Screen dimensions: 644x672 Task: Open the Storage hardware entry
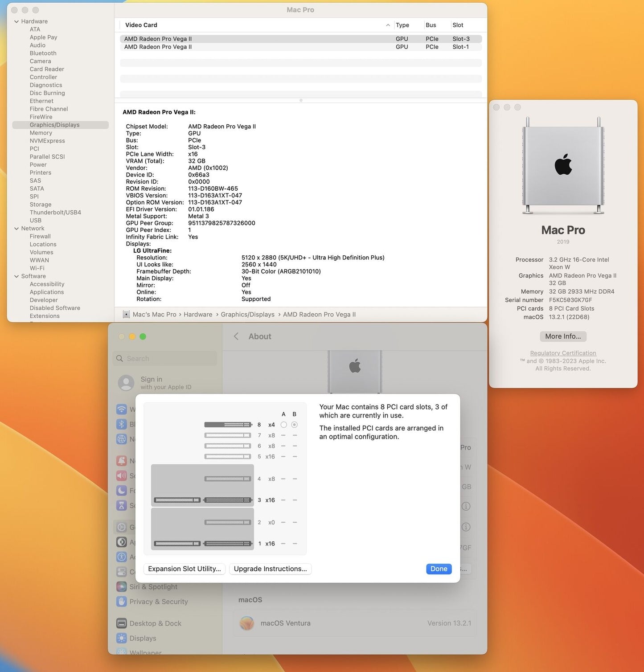[41, 205]
